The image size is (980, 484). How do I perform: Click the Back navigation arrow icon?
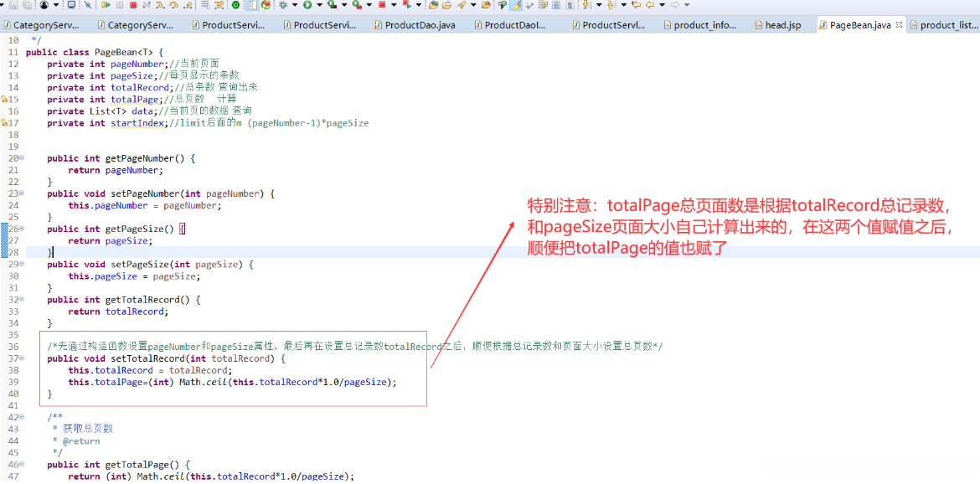(649, 5)
